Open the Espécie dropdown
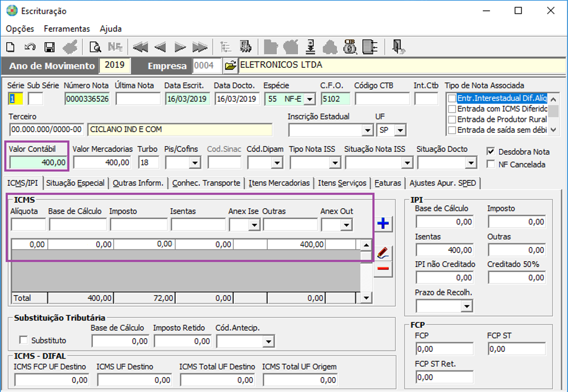The image size is (568, 392). (309, 99)
